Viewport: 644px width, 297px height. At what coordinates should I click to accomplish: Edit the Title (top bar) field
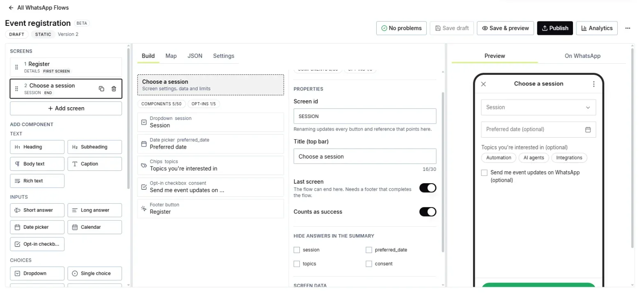click(x=365, y=157)
